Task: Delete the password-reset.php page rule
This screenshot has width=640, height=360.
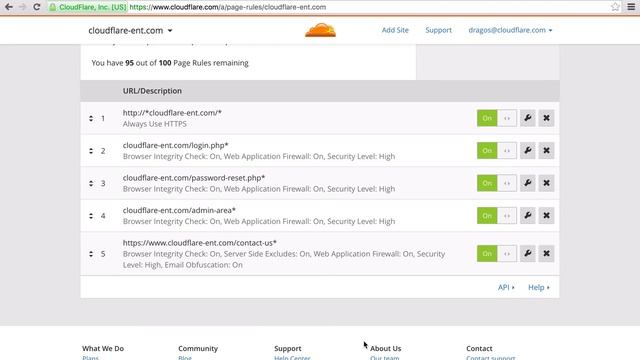Action: coord(546,183)
